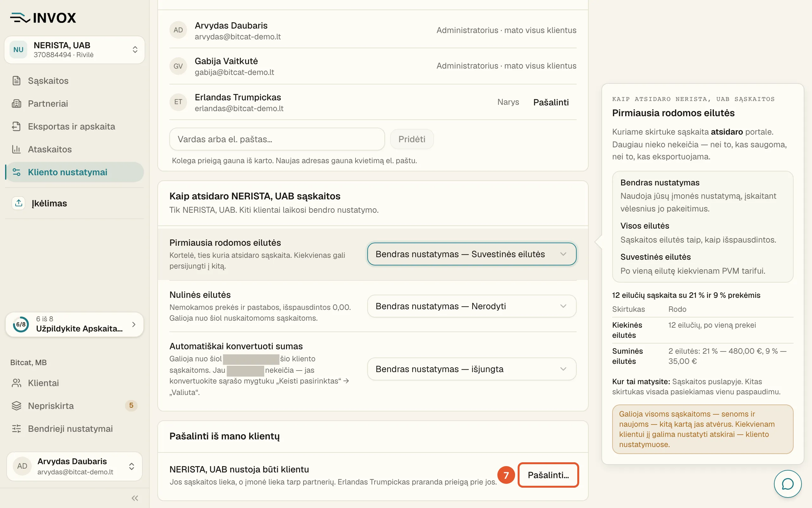Focus the Vardas arba el. paštas field
Screen dimensions: 812x508
click(x=277, y=139)
